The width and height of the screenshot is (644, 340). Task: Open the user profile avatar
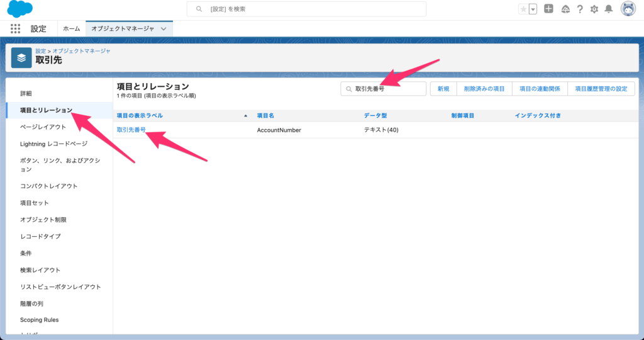coord(628,9)
